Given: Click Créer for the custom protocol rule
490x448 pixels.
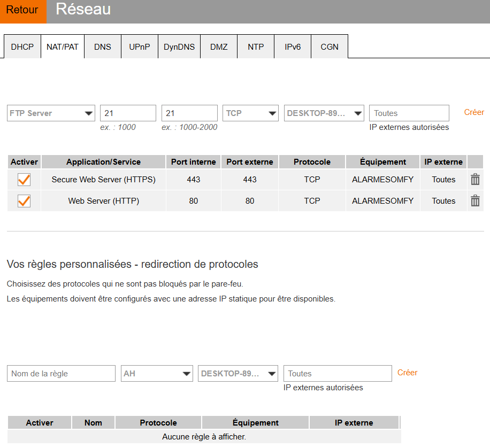Looking at the screenshot, I should (x=407, y=373).
